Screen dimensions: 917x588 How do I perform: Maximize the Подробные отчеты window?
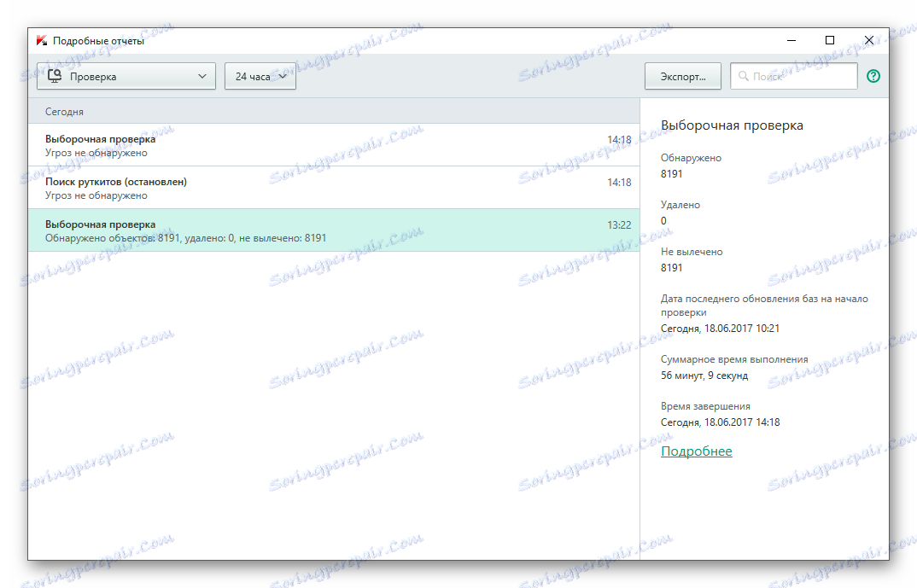829,40
